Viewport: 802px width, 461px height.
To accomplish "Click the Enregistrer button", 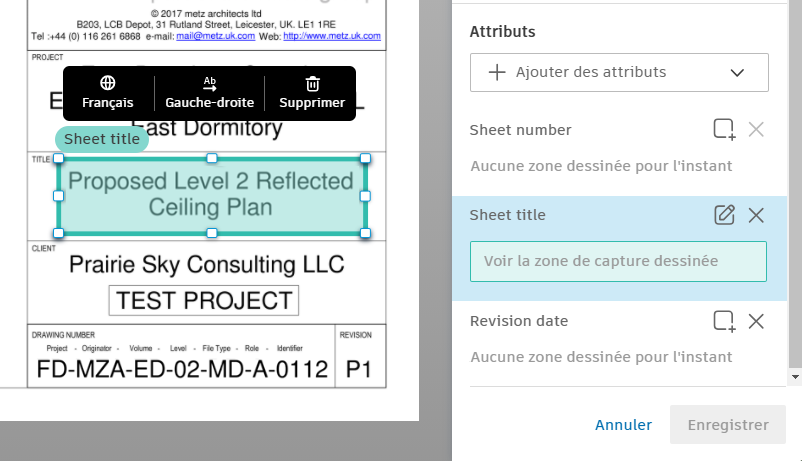I will point(728,425).
